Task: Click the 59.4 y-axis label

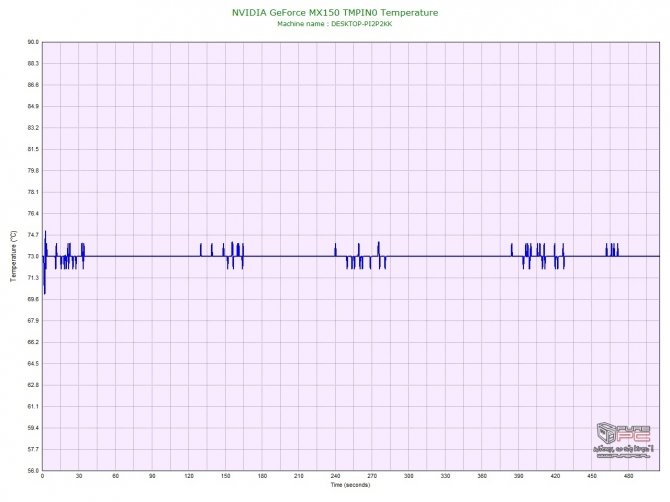Action: [x=33, y=428]
